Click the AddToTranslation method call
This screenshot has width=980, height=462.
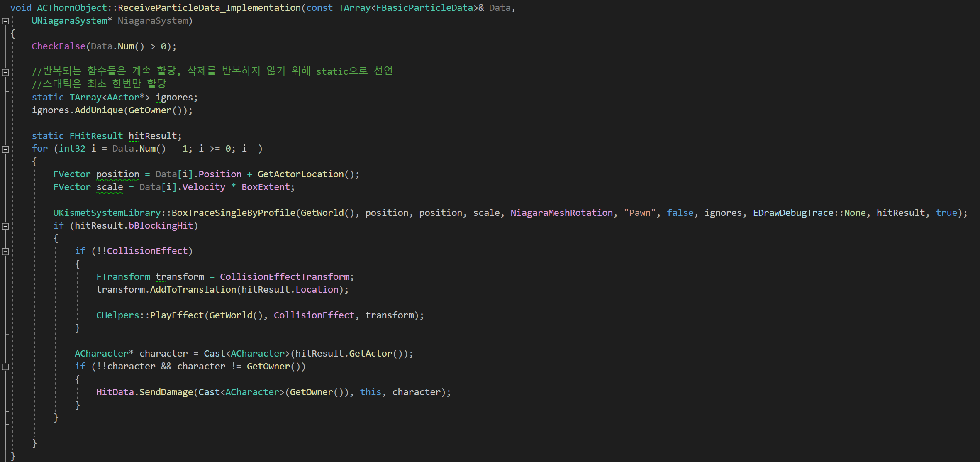pos(193,290)
